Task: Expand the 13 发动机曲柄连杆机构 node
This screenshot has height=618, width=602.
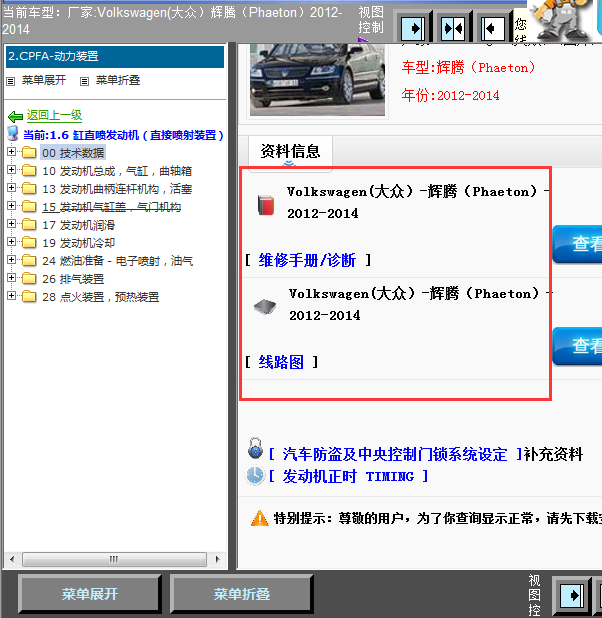Action: pyautogui.click(x=11, y=188)
